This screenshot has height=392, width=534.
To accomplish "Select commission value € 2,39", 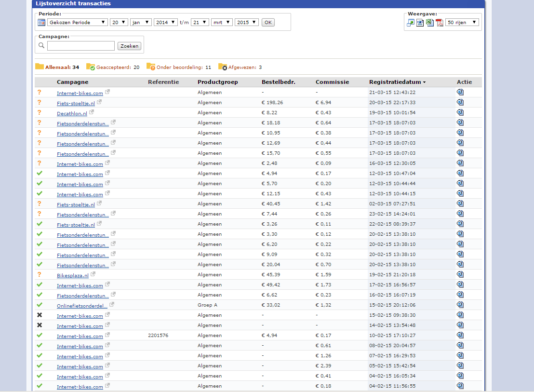I will 323,366.
